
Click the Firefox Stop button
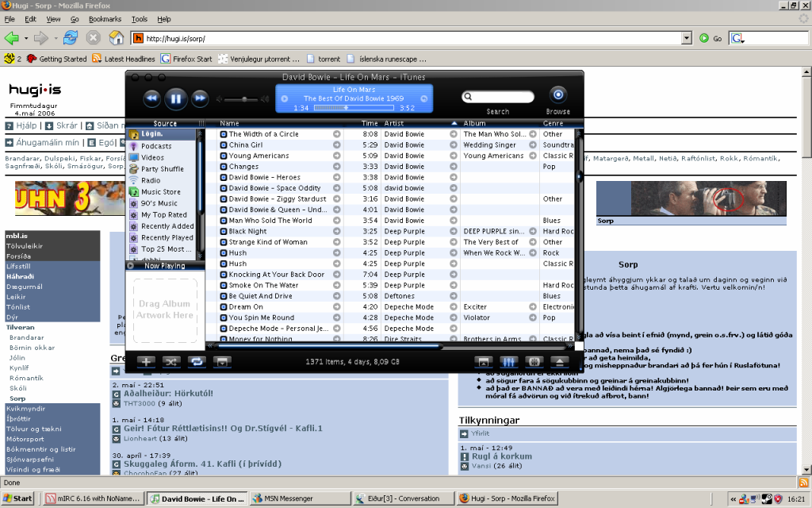click(94, 38)
